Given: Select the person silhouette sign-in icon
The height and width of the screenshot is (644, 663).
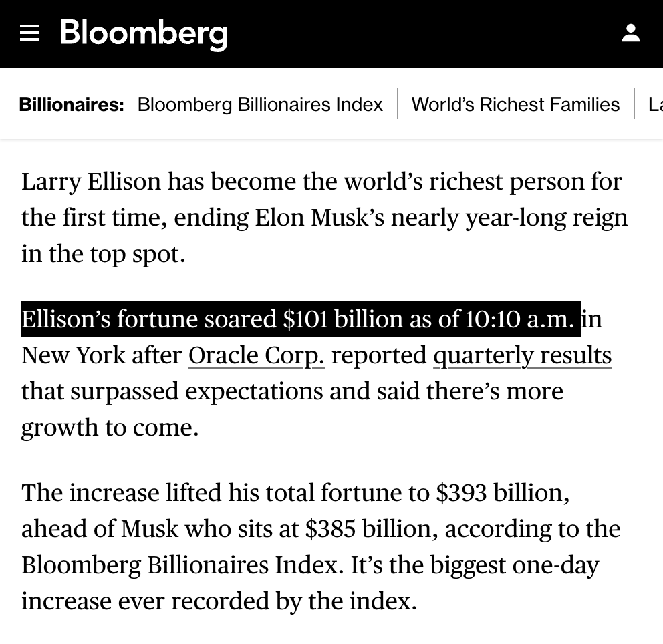Looking at the screenshot, I should pos(631,33).
